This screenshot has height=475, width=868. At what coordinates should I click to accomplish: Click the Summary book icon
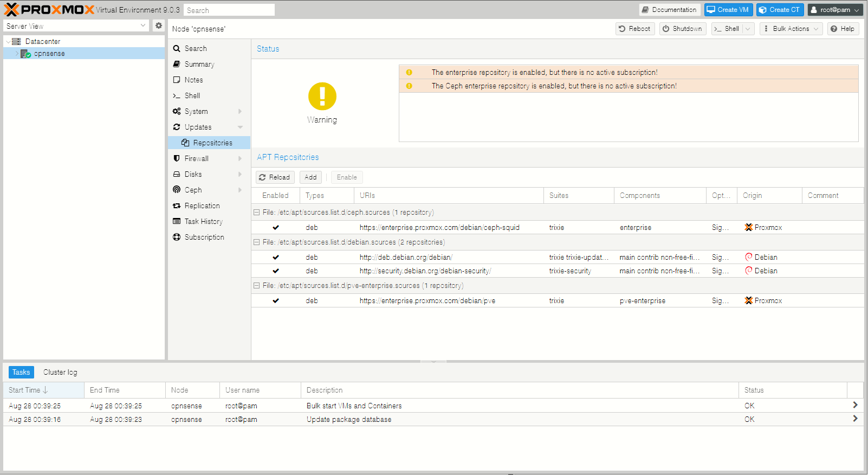coord(177,64)
